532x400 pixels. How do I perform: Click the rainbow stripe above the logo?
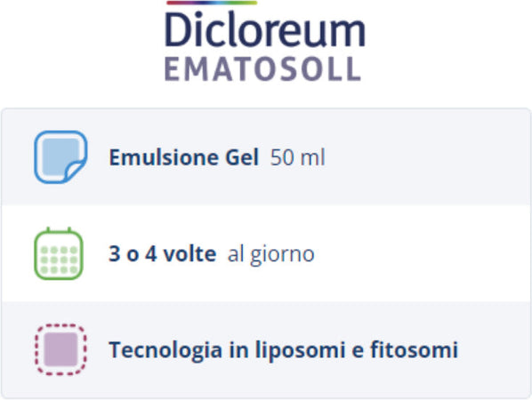(x=212, y=3)
